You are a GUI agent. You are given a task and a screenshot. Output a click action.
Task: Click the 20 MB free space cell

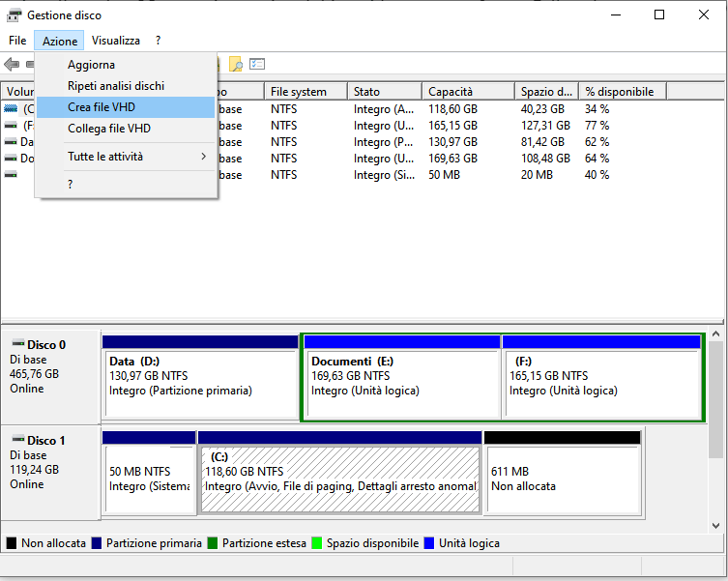pos(537,175)
